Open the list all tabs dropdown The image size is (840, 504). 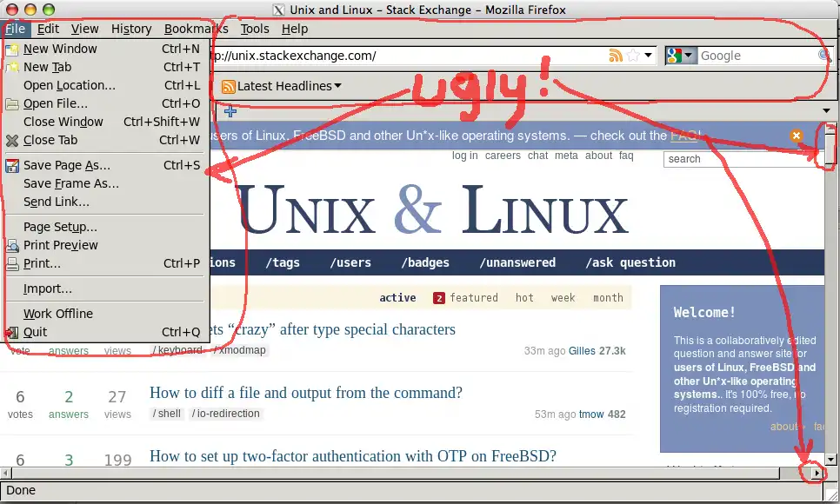click(x=827, y=111)
